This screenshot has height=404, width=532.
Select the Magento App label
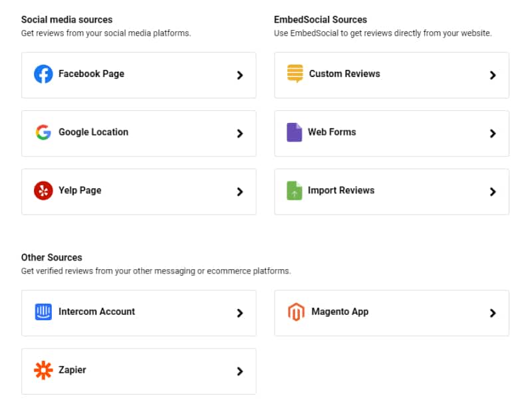click(x=340, y=312)
